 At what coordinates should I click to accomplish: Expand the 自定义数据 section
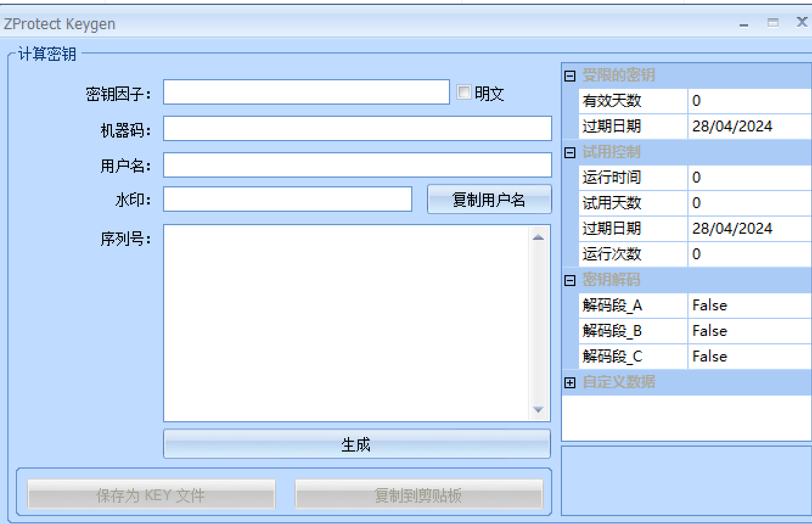tap(570, 383)
